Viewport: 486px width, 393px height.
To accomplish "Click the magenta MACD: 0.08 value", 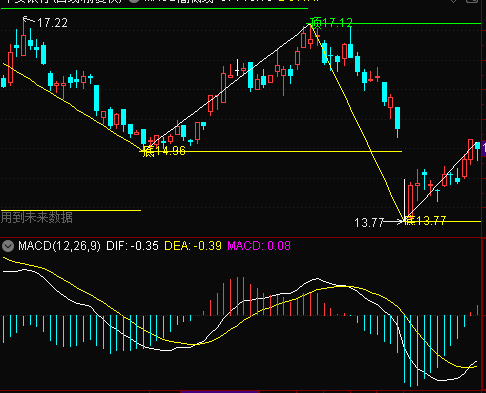I will tap(259, 246).
